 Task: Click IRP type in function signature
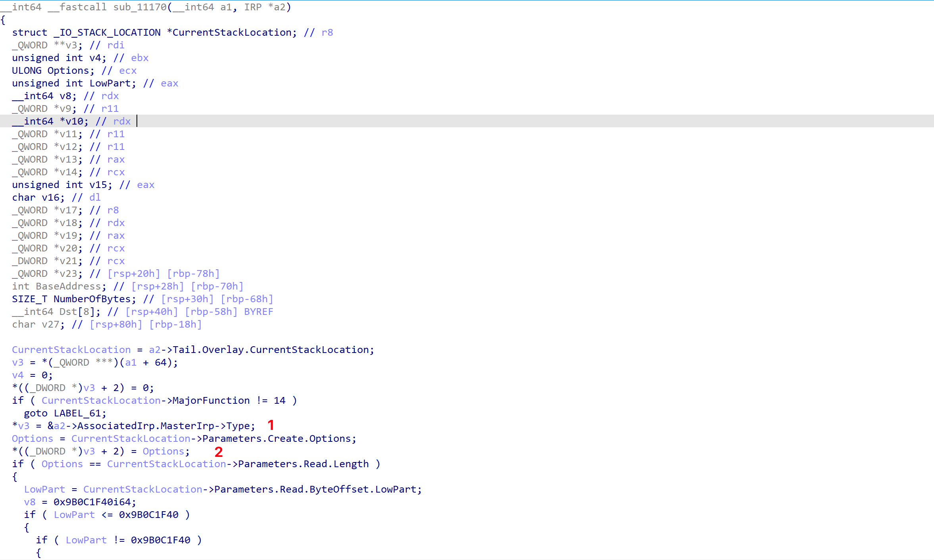click(x=252, y=7)
